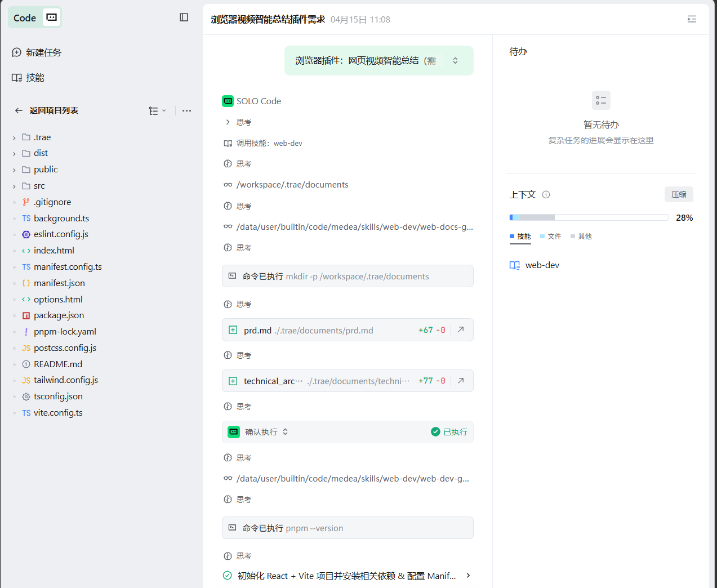Open background.ts in file tree

pos(56,219)
